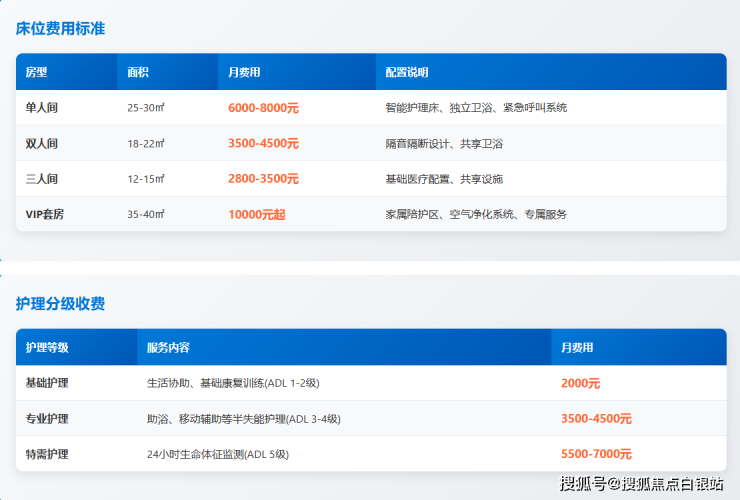Click the 床位费用标准 section heading
The width and height of the screenshot is (740, 500).
(x=60, y=29)
